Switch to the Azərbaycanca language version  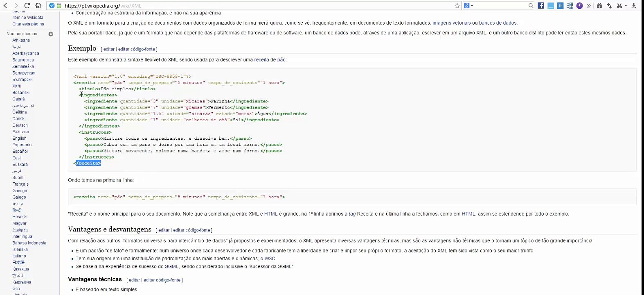(x=26, y=53)
